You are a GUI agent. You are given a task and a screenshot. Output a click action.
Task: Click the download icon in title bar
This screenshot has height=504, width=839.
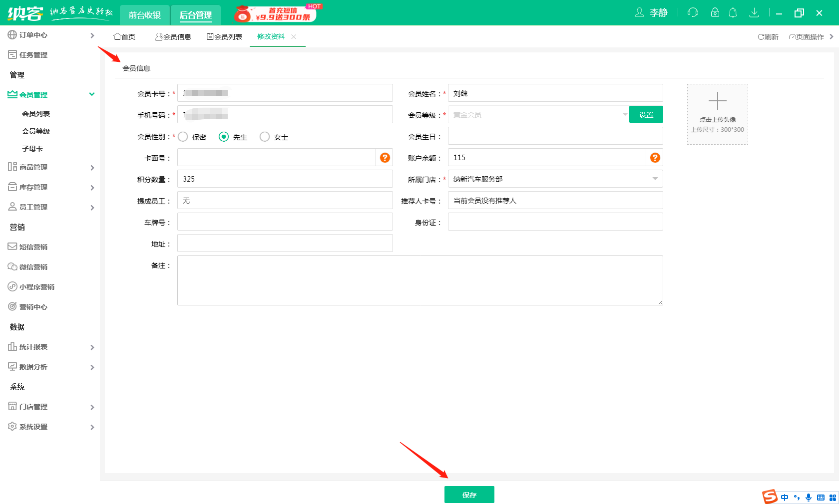point(755,12)
